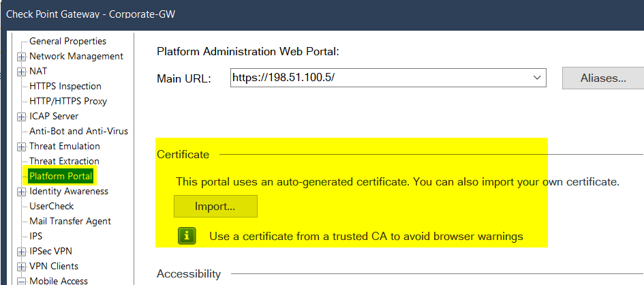Expand the VPN Clients node
Image resolution: width=644 pixels, height=285 pixels.
click(21, 267)
